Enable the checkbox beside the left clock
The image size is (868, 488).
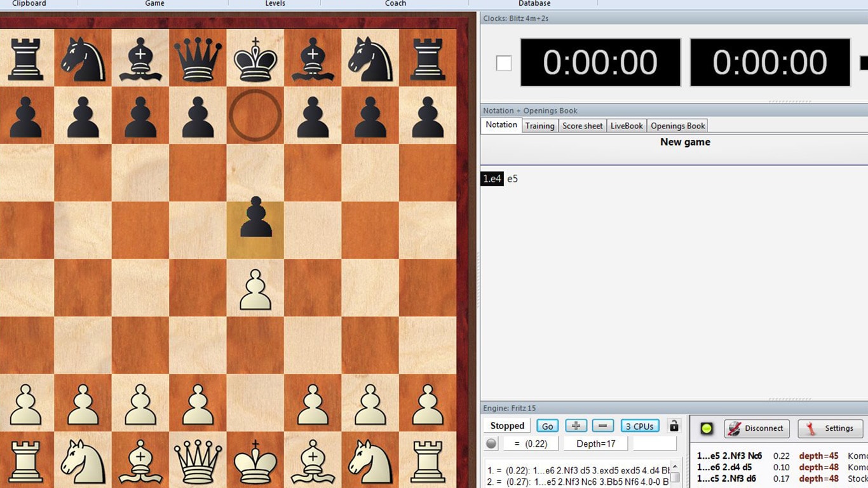[503, 62]
